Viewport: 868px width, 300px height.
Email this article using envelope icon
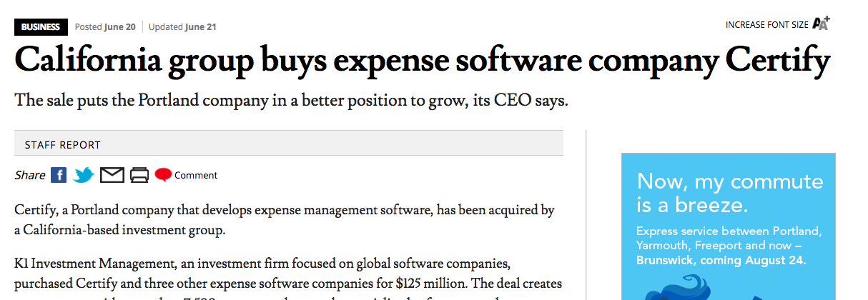(x=112, y=175)
